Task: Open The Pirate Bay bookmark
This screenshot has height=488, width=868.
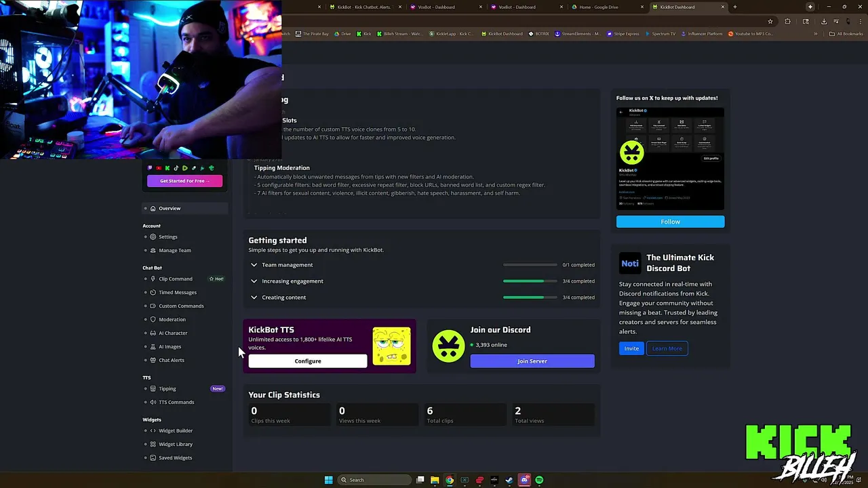Action: [x=312, y=34]
